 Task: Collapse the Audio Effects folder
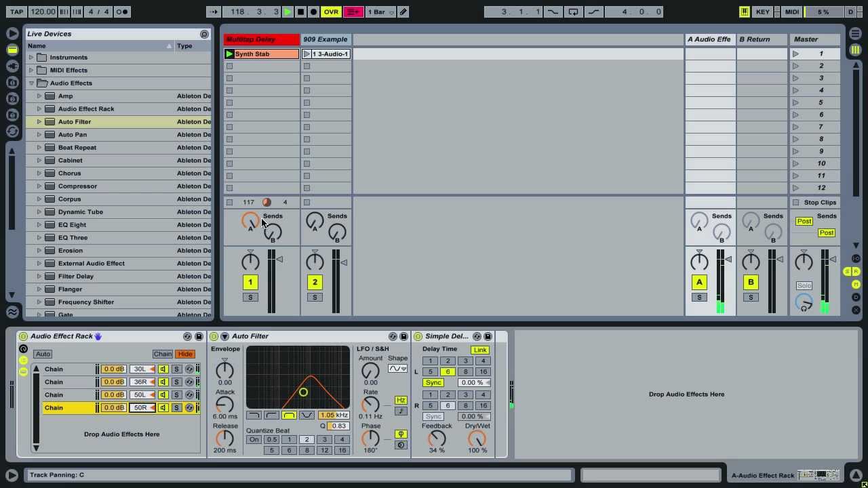point(31,83)
